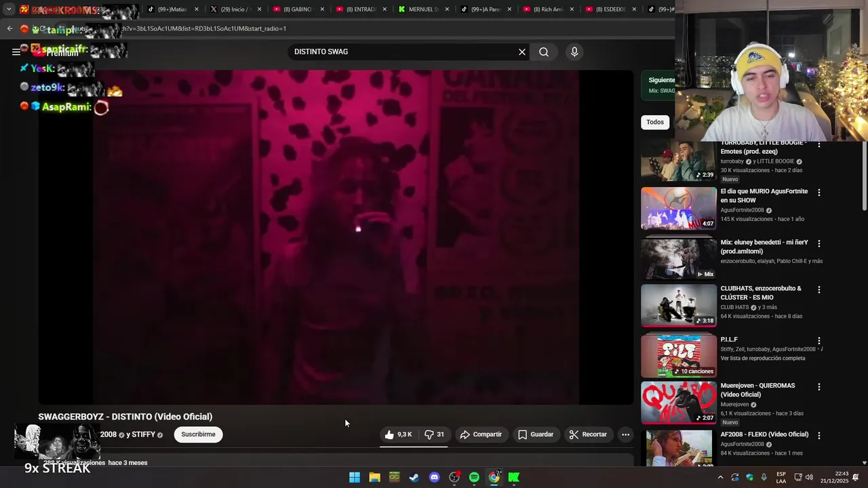The width and height of the screenshot is (868, 488).
Task: Open the more actions three-dot menu
Action: coord(626,434)
